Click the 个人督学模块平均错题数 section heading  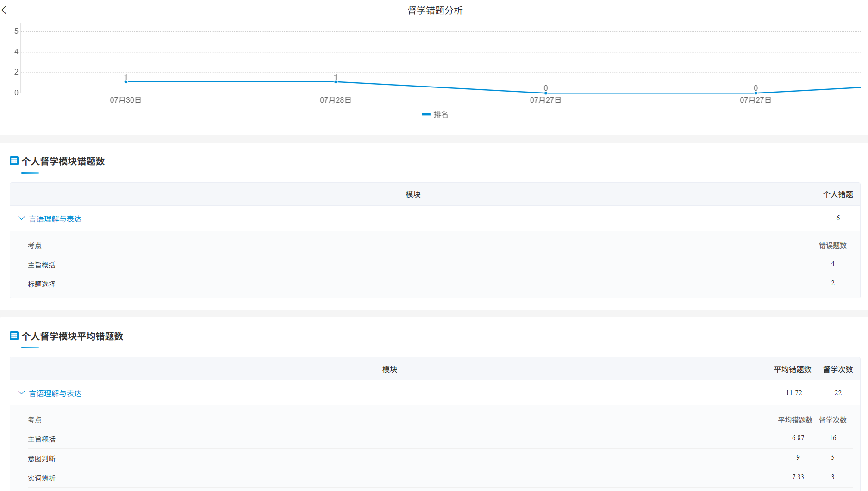(x=72, y=336)
